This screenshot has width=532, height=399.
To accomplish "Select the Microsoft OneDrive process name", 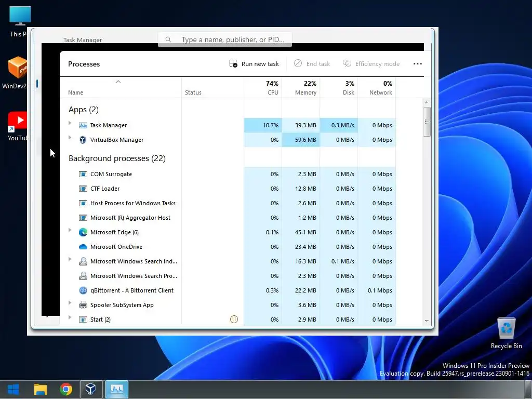I will point(116,247).
